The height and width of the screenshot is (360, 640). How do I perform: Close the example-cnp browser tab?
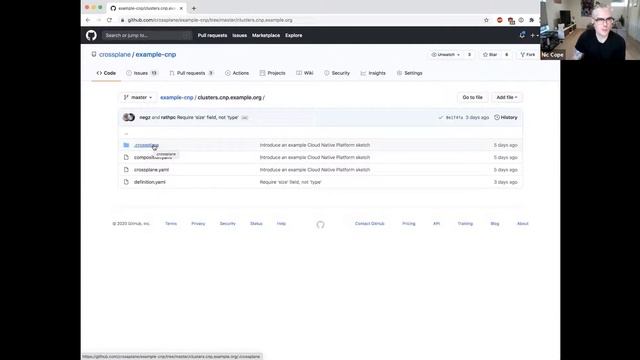click(x=181, y=8)
